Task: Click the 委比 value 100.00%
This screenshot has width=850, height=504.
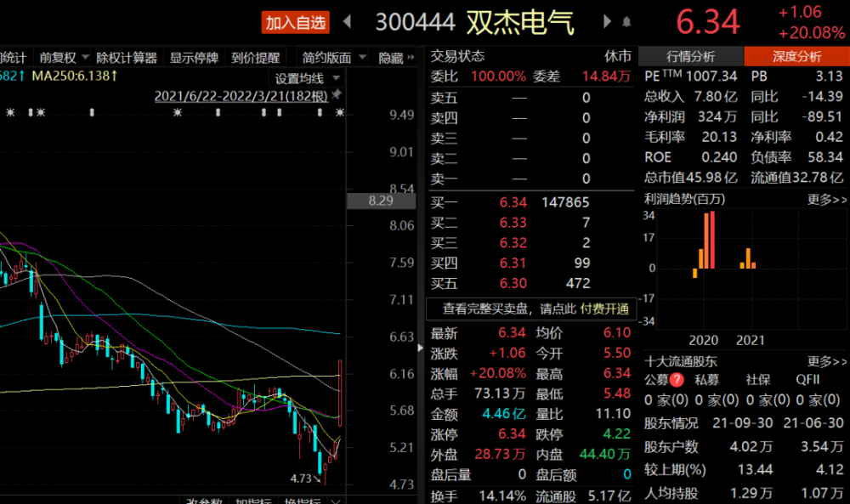Action: tap(498, 76)
